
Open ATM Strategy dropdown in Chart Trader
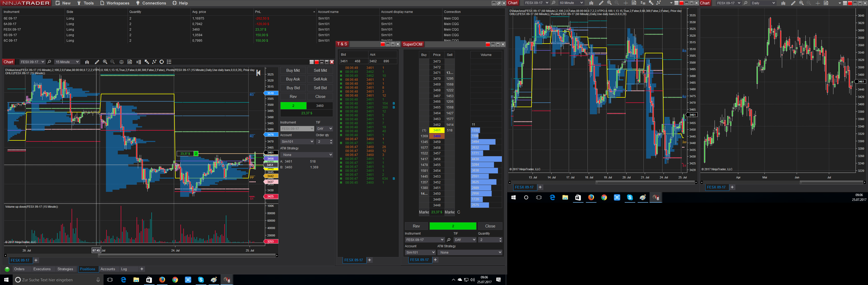point(307,155)
